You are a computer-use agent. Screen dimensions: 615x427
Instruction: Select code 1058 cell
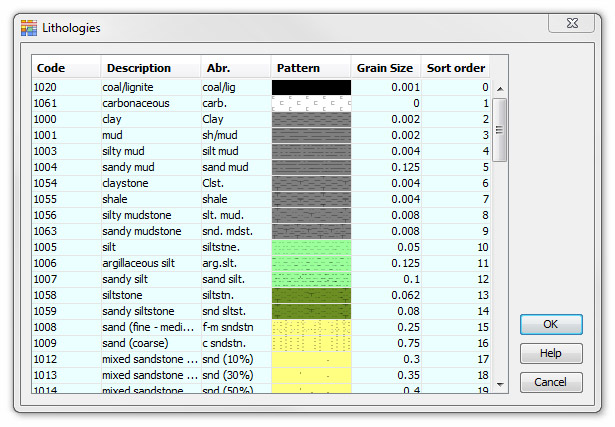[66, 295]
